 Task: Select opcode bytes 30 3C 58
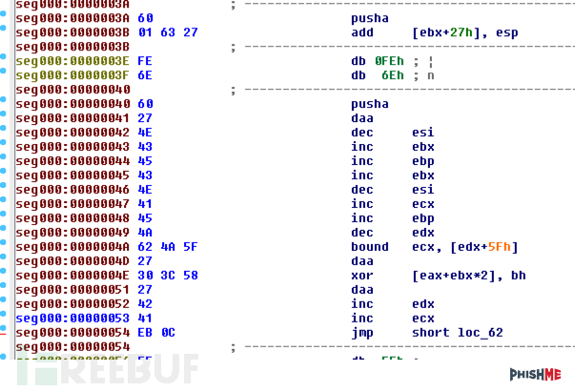tap(168, 276)
